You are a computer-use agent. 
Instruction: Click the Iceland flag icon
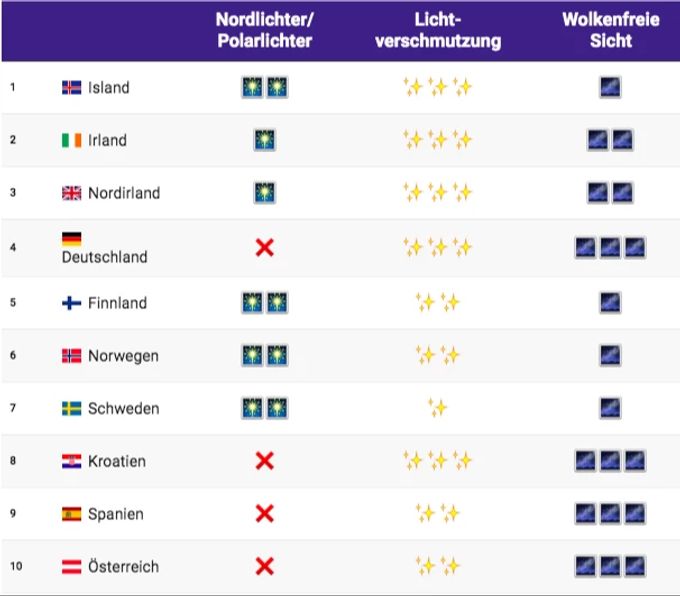[x=72, y=88]
